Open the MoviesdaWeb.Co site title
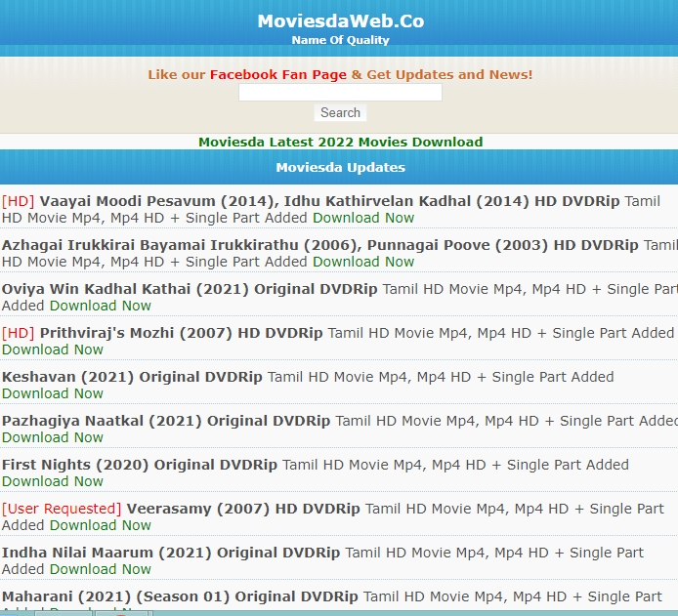The height and width of the screenshot is (616, 678). (x=341, y=21)
